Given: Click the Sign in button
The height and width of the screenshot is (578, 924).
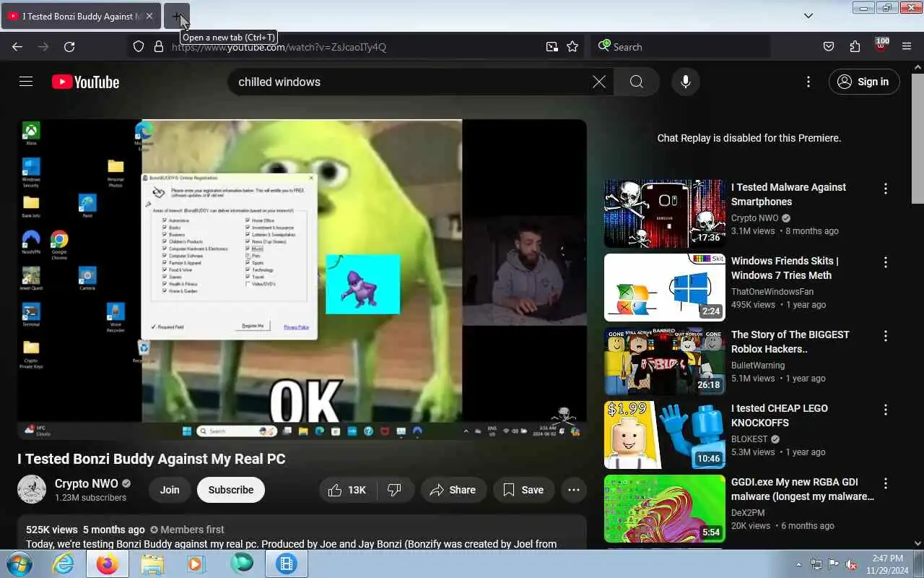Looking at the screenshot, I should 864,82.
